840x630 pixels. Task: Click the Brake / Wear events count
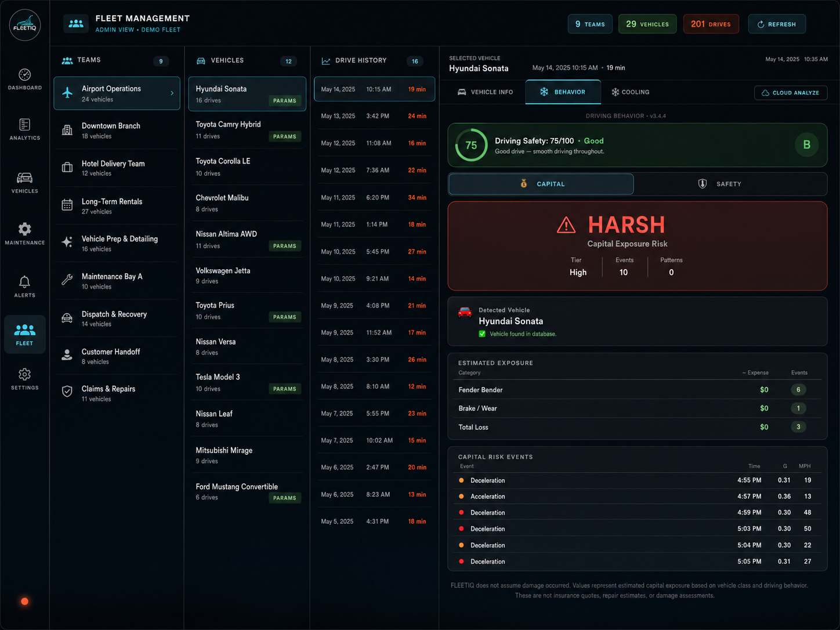(798, 408)
